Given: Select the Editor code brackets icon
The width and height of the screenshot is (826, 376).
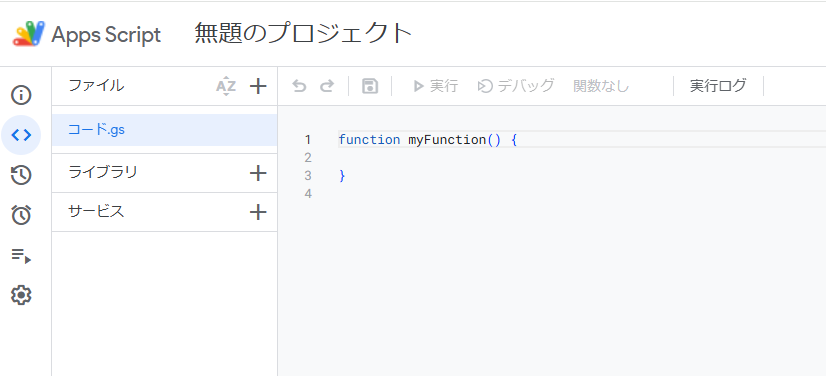Looking at the screenshot, I should point(21,135).
